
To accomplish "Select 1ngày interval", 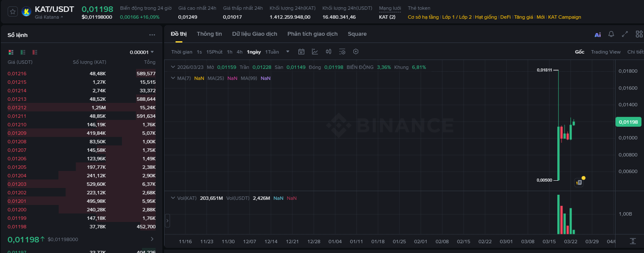I will click(254, 52).
